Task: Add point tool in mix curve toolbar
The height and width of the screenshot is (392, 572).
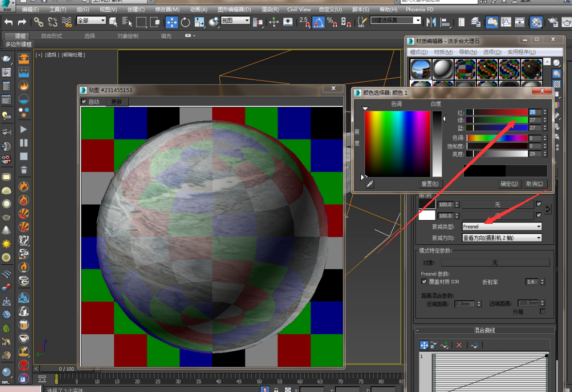Action: click(444, 345)
